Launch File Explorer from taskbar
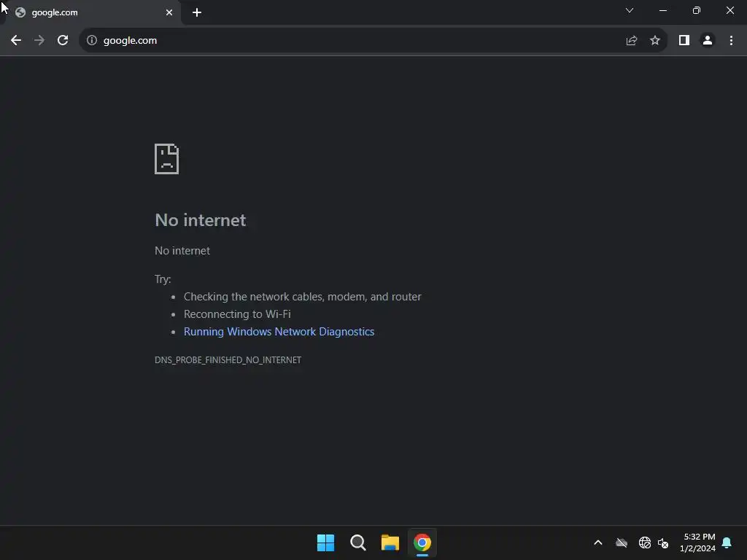Image resolution: width=747 pixels, height=560 pixels. [390, 542]
